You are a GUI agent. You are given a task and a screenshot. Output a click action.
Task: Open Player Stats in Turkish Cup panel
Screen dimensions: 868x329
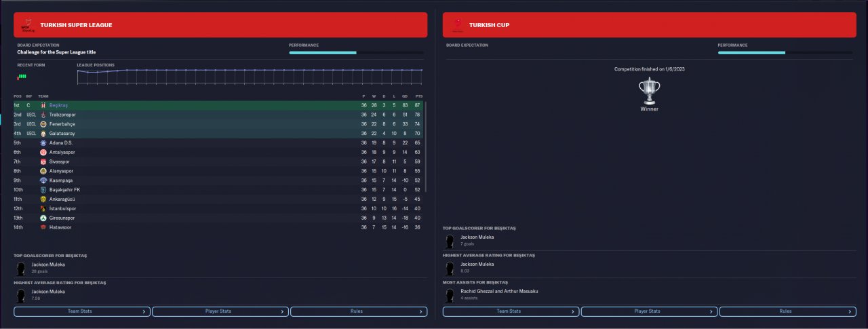coord(649,311)
